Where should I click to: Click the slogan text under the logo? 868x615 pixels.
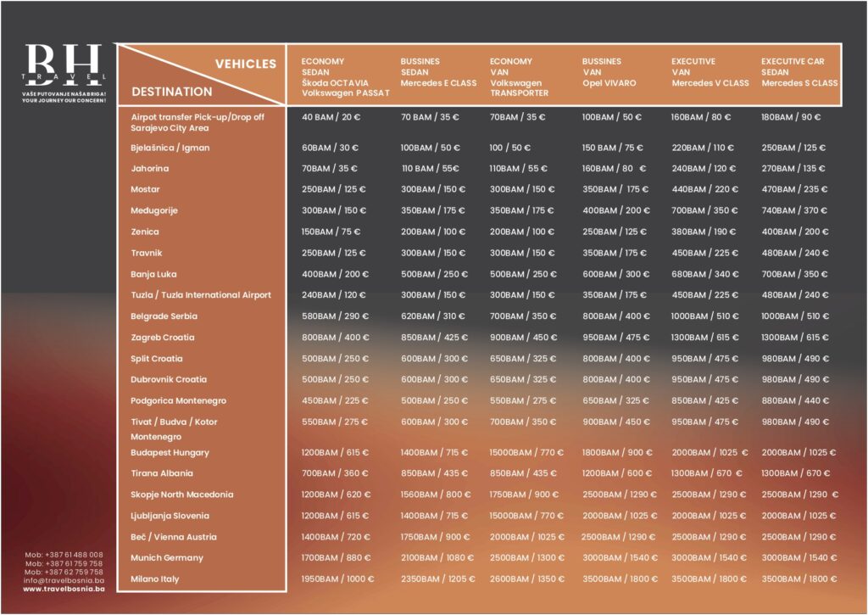click(x=64, y=98)
